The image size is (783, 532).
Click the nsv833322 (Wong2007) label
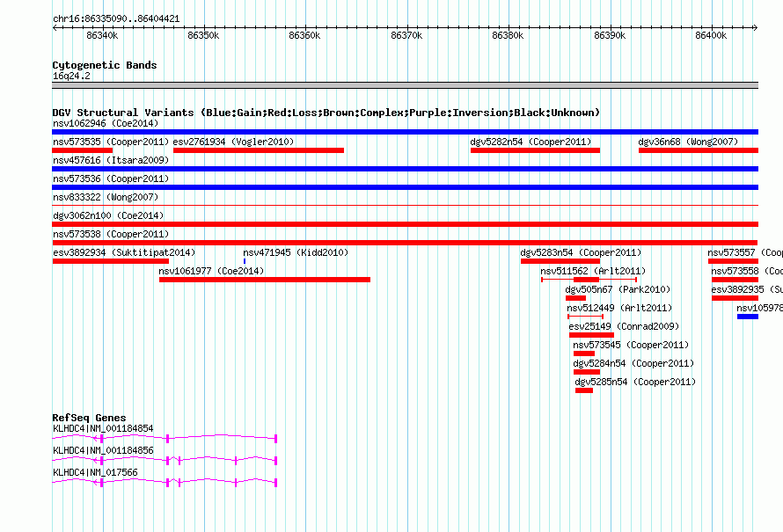pyautogui.click(x=106, y=197)
